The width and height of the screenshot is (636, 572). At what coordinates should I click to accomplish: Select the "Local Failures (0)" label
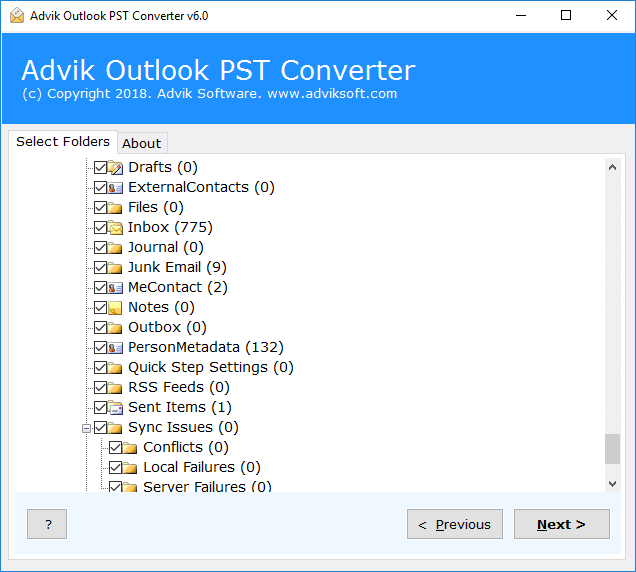click(x=202, y=467)
